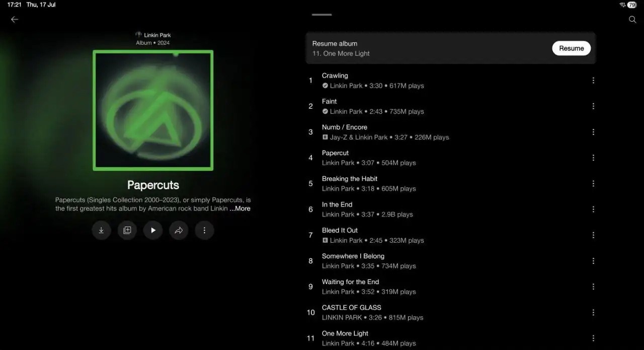Play track Crawling

[450, 81]
